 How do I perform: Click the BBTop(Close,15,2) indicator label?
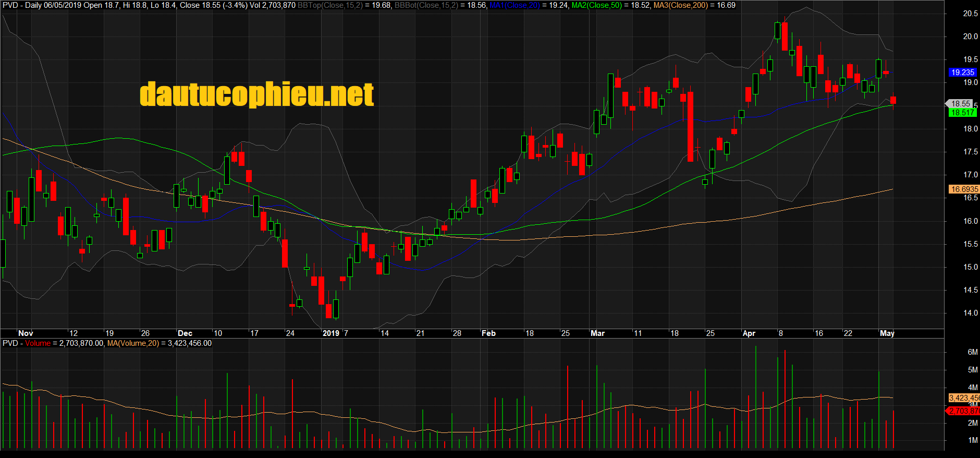coord(329,5)
